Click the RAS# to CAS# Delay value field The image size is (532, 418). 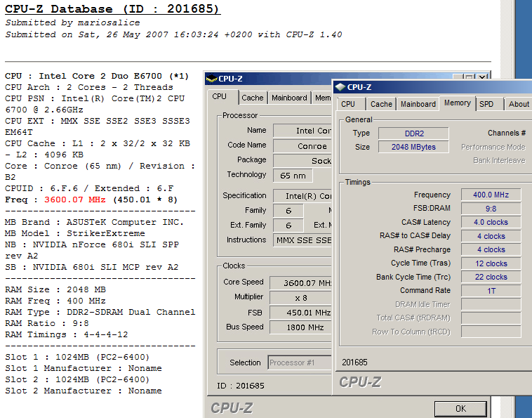pyautogui.click(x=491, y=236)
